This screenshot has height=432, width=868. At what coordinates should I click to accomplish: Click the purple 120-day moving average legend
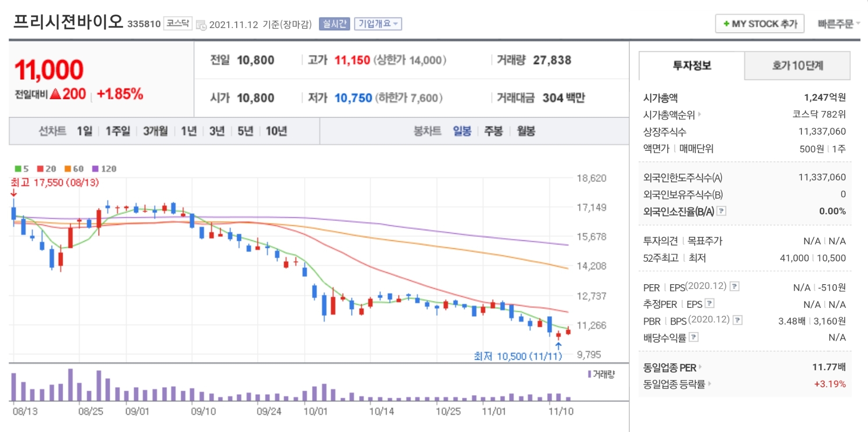point(104,169)
